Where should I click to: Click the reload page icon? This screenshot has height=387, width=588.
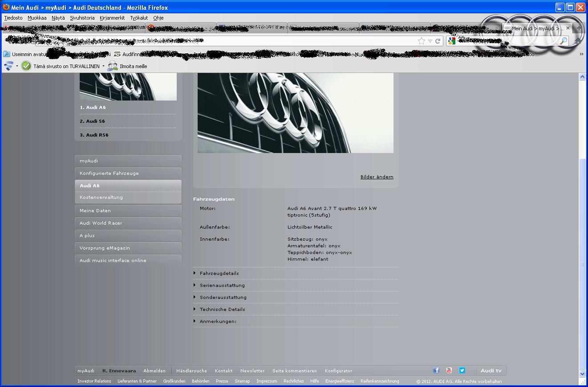click(438, 41)
